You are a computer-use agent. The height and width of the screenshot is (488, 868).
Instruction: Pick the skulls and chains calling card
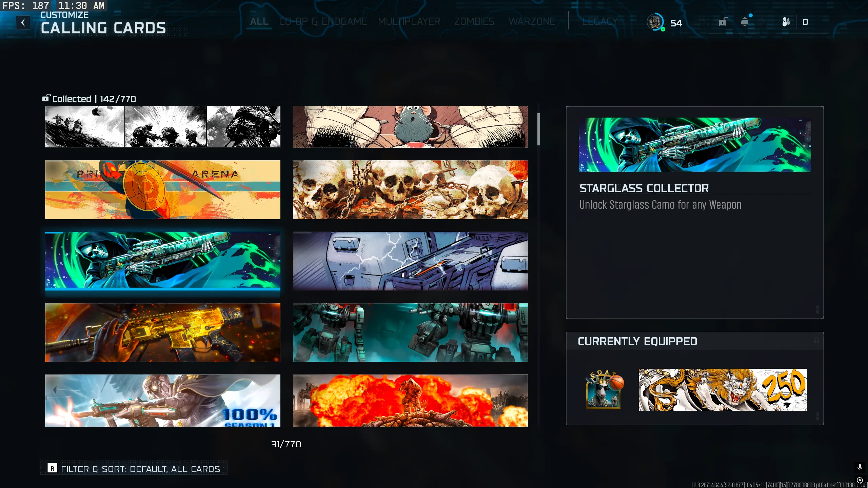(x=410, y=190)
